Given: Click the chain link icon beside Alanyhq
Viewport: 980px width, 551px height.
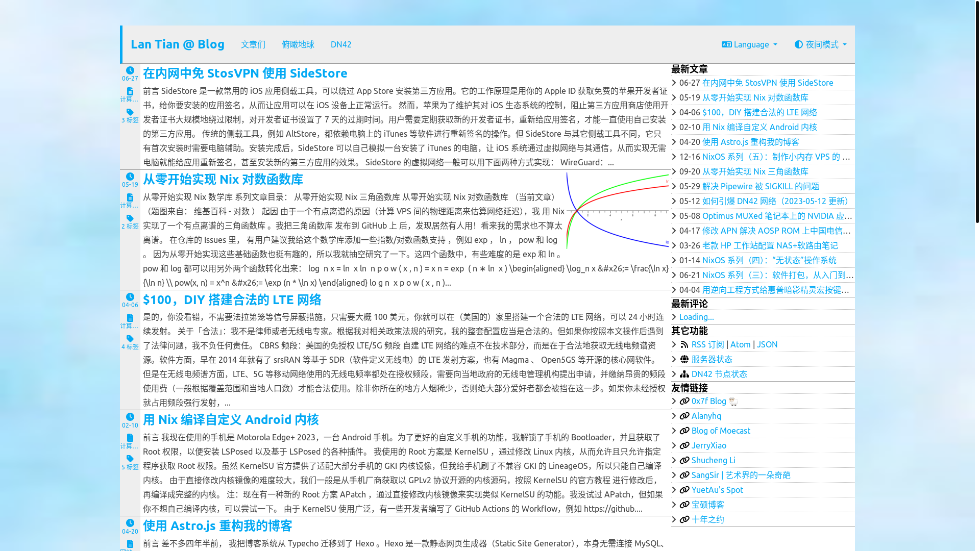Looking at the screenshot, I should [684, 416].
